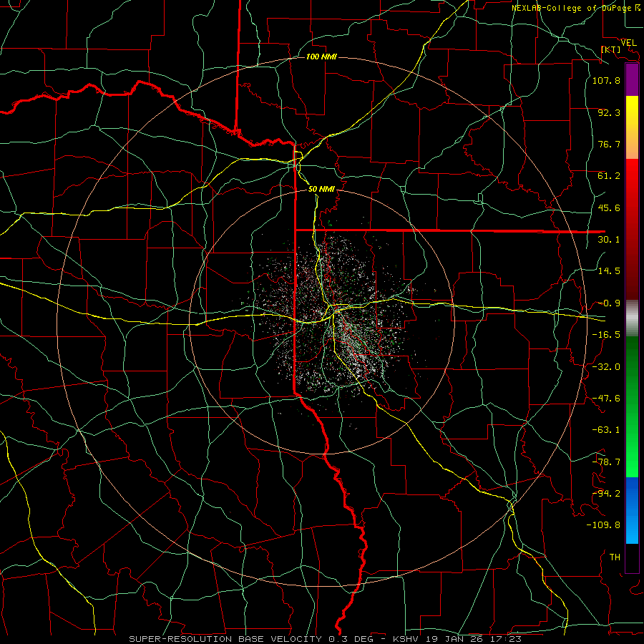Click the 30.1 velocity scale value

[609, 240]
